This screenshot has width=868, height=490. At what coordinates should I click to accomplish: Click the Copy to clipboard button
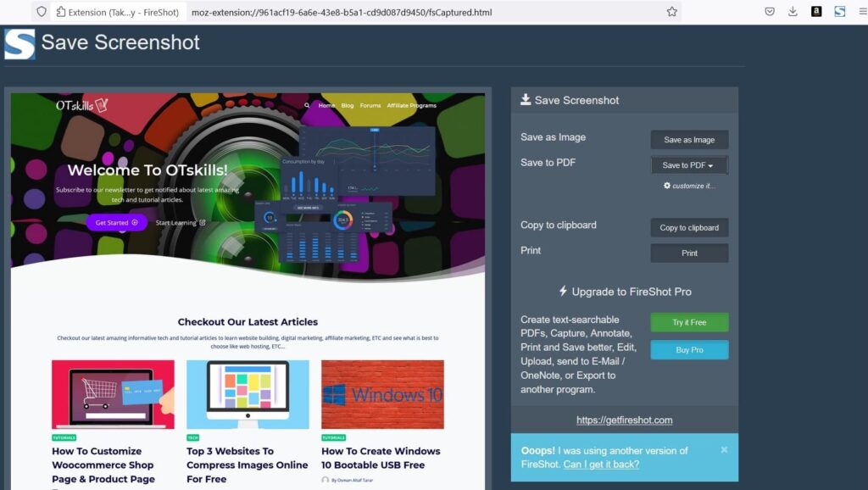(689, 227)
